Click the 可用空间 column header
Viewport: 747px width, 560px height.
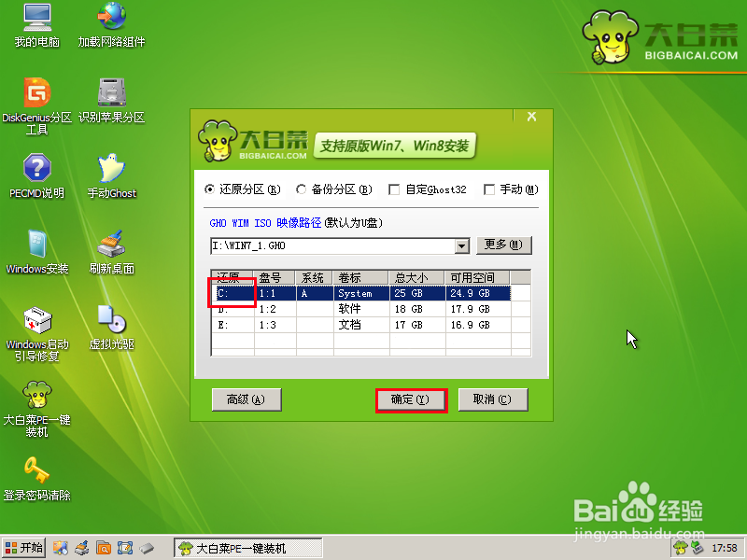477,277
